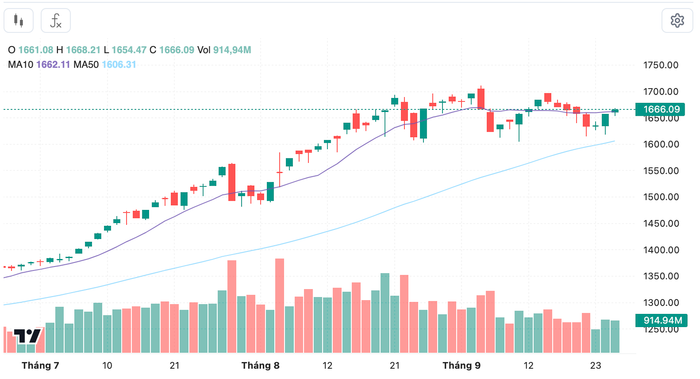The width and height of the screenshot is (700, 379).
Task: Click the Tháng 7 date marker
Action: [x=40, y=366]
